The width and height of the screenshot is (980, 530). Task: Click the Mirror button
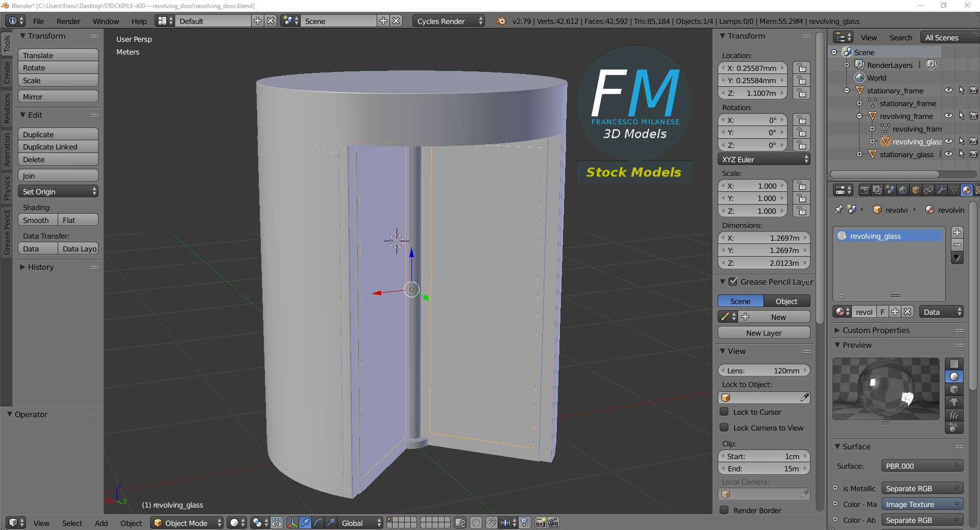(58, 96)
